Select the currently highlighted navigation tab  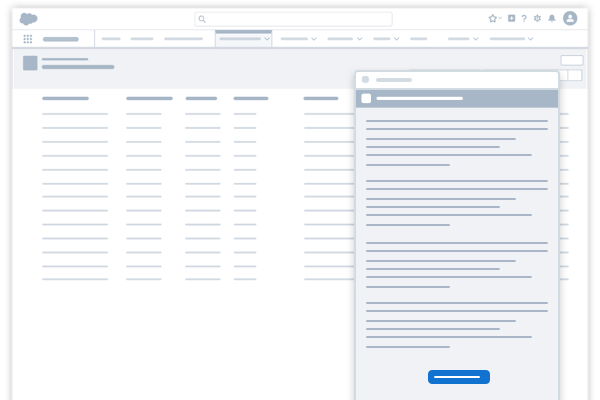pos(240,39)
